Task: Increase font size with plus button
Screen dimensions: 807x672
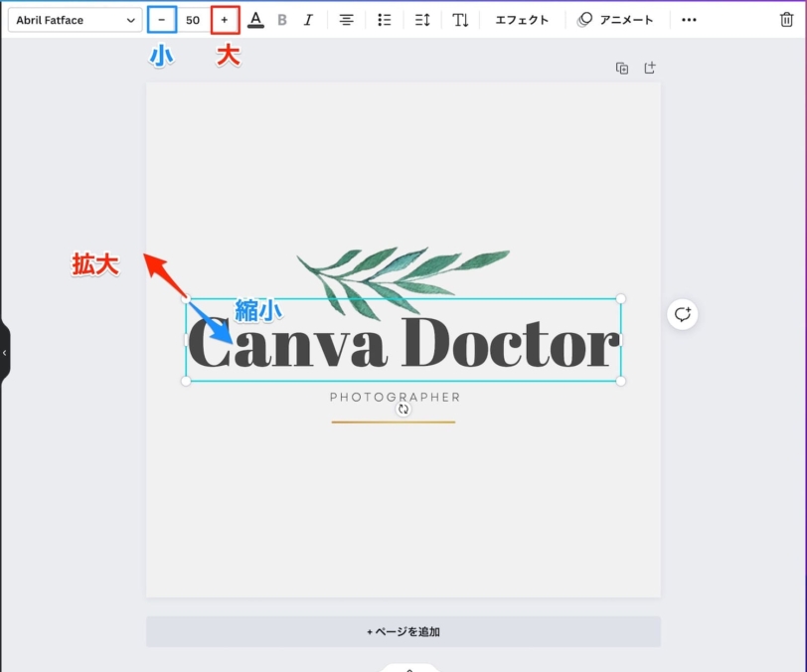Action: click(225, 20)
